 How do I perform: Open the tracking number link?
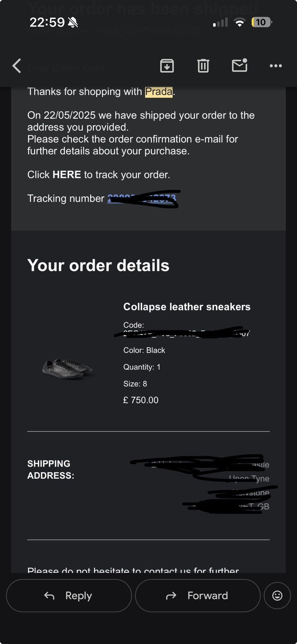click(142, 198)
